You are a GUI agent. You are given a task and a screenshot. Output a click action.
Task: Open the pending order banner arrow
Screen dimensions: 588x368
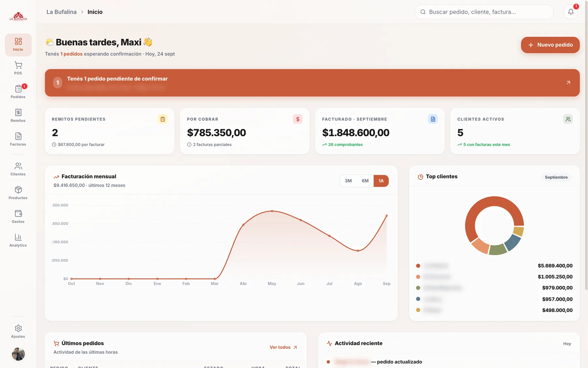568,83
